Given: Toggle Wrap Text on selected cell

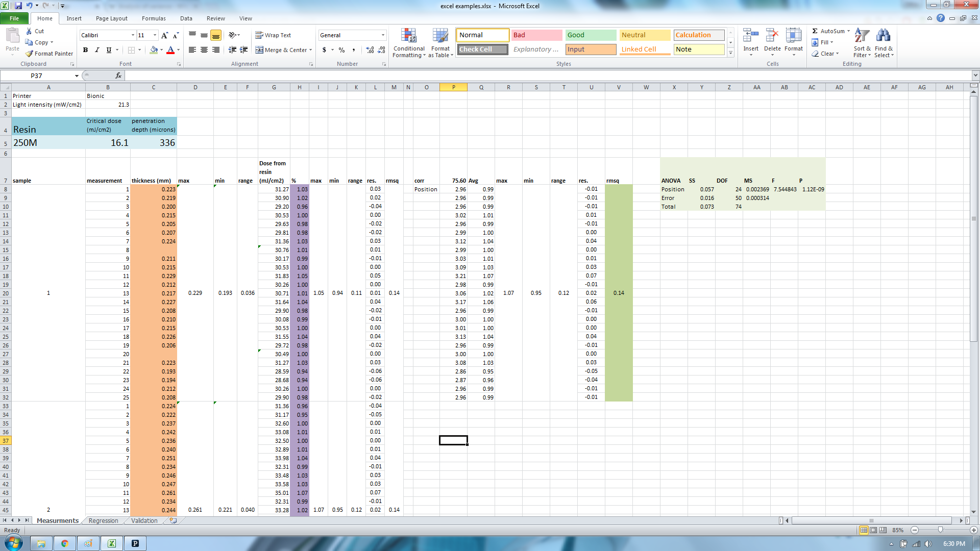Looking at the screenshot, I should [273, 35].
